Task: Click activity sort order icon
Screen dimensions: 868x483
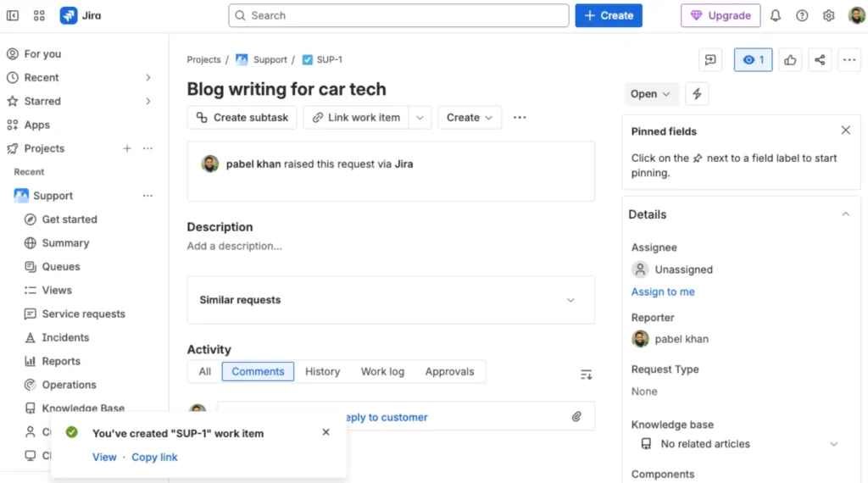Action: point(586,375)
